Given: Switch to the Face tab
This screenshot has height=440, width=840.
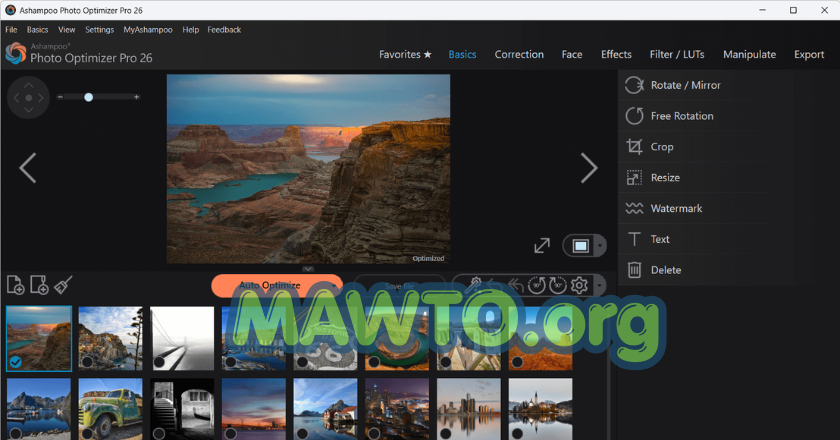Looking at the screenshot, I should point(572,54).
